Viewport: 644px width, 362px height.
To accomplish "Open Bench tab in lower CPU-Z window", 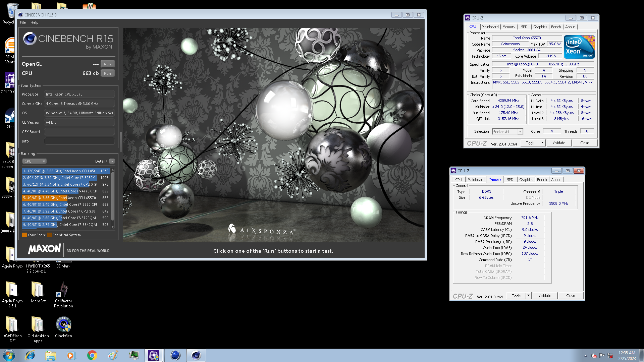I will 542,180.
